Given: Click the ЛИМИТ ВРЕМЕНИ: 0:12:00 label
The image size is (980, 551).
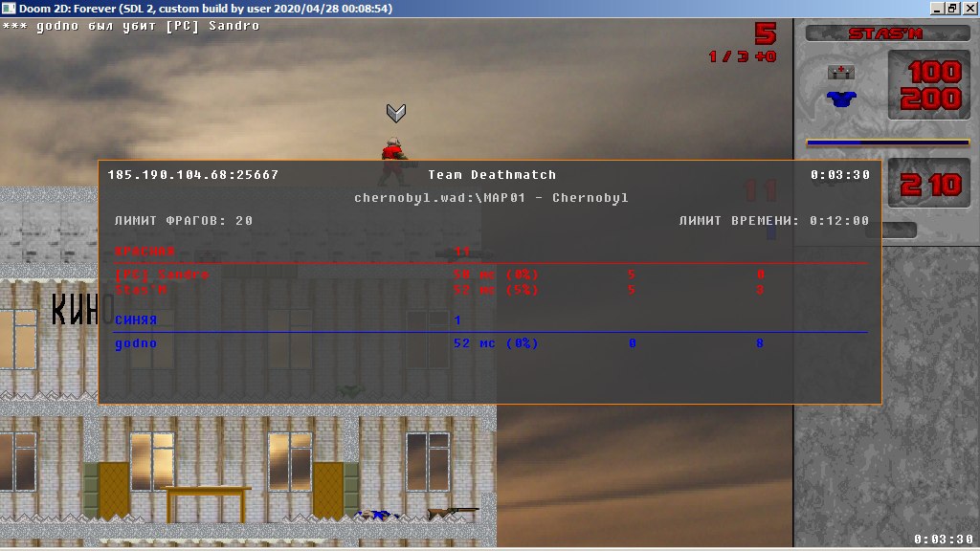Looking at the screenshot, I should pyautogui.click(x=773, y=221).
